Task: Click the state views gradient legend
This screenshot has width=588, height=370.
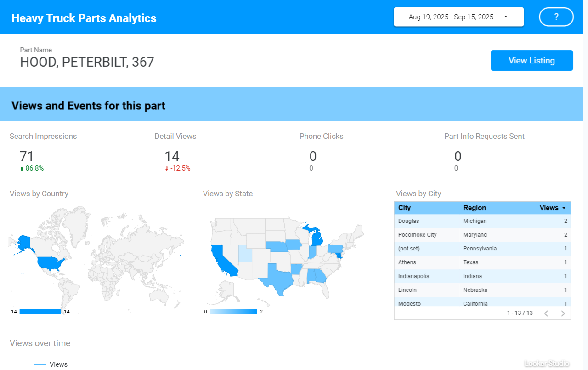Action: [233, 312]
